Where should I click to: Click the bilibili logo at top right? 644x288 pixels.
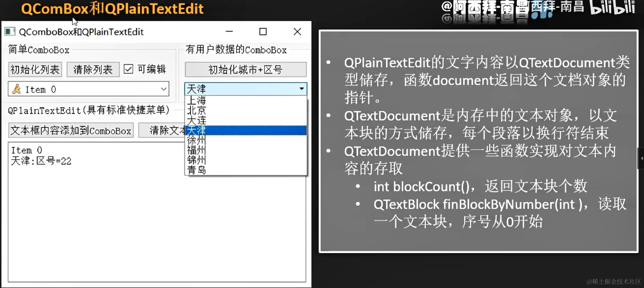tap(612, 8)
